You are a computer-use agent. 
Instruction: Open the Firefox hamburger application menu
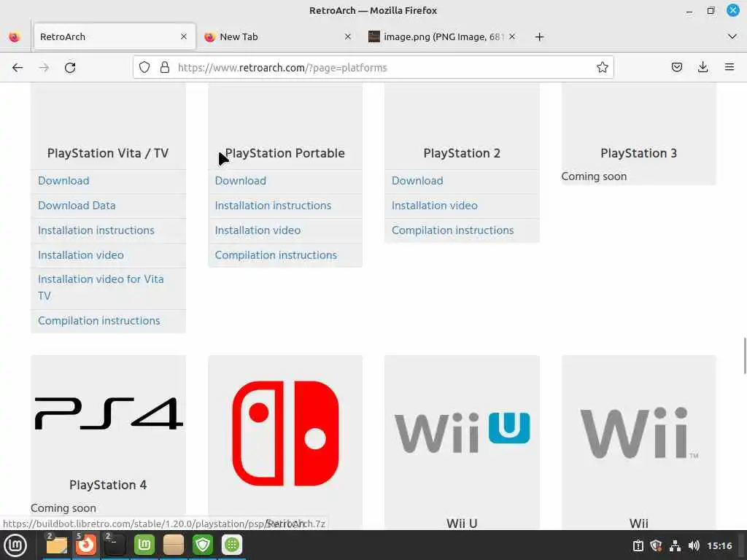coord(729,67)
